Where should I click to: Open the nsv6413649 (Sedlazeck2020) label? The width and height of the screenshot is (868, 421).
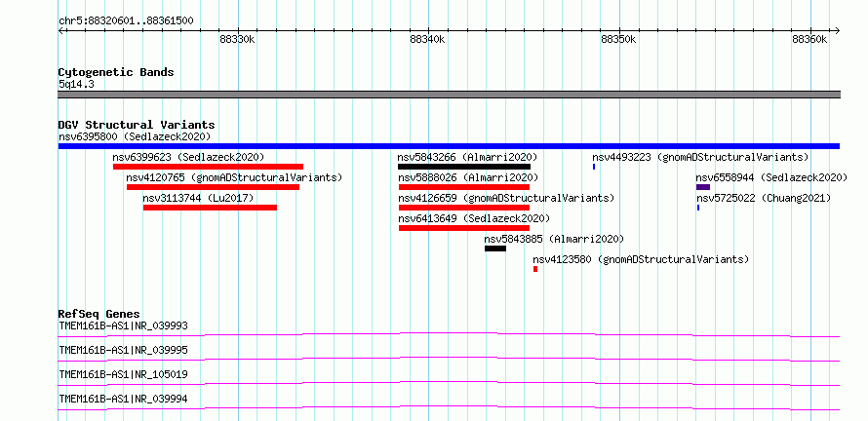[x=474, y=218]
